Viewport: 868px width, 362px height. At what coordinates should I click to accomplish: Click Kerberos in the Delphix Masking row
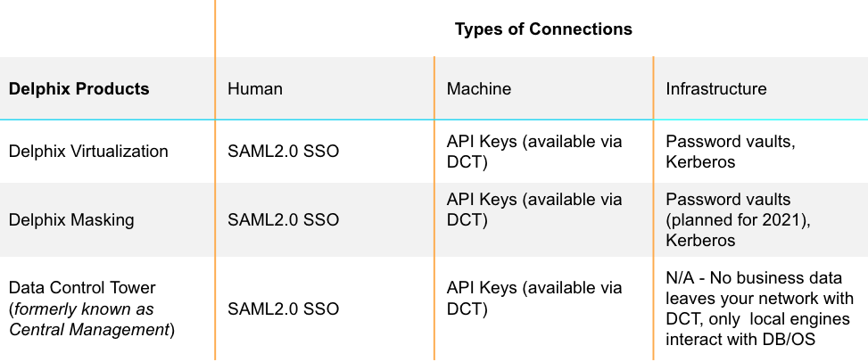pyautogui.click(x=700, y=241)
